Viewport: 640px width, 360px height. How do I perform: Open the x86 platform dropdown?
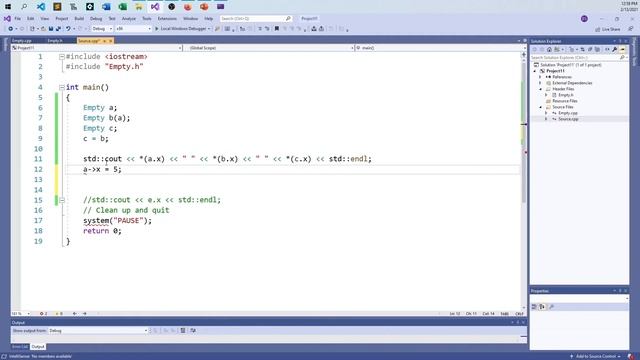(x=133, y=29)
